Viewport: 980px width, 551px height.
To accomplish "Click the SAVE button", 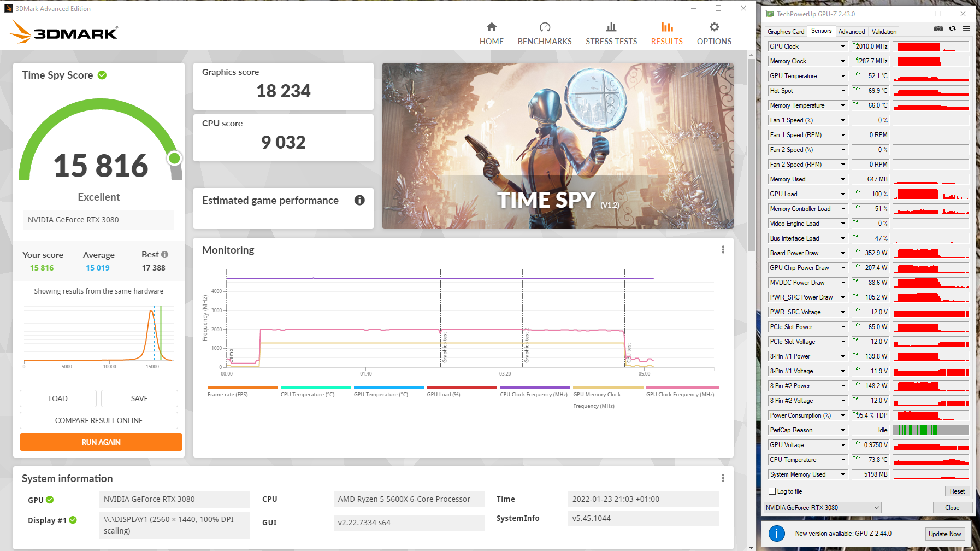I will point(139,398).
